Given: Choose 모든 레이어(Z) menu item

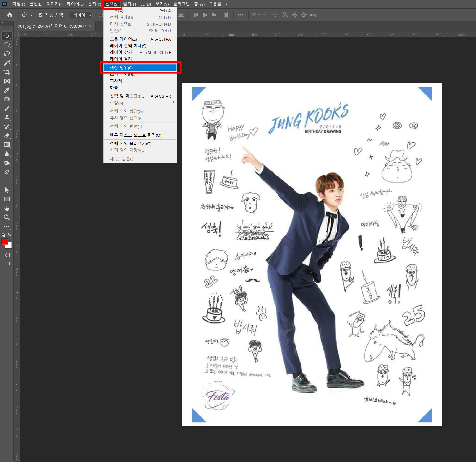Looking at the screenshot, I should pyautogui.click(x=140, y=39).
